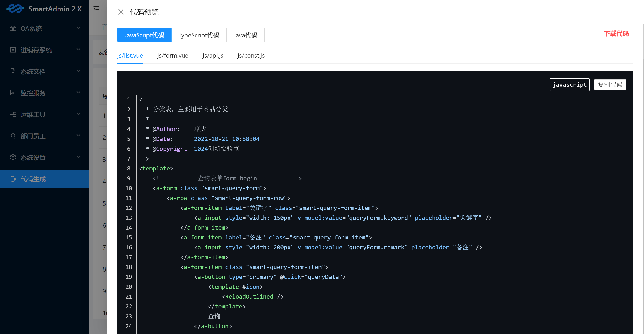Click the 部门员工 user icon
This screenshot has height=334, width=644.
pos(13,136)
